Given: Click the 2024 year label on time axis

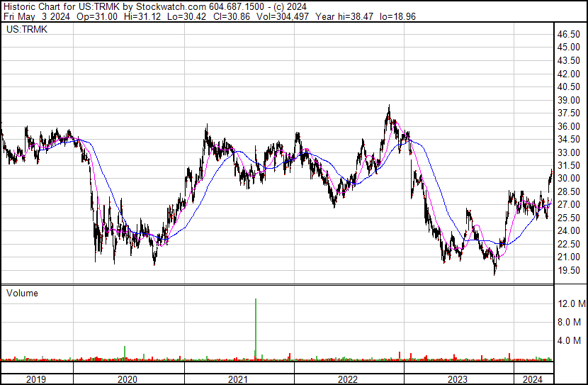Looking at the screenshot, I should [x=533, y=379].
